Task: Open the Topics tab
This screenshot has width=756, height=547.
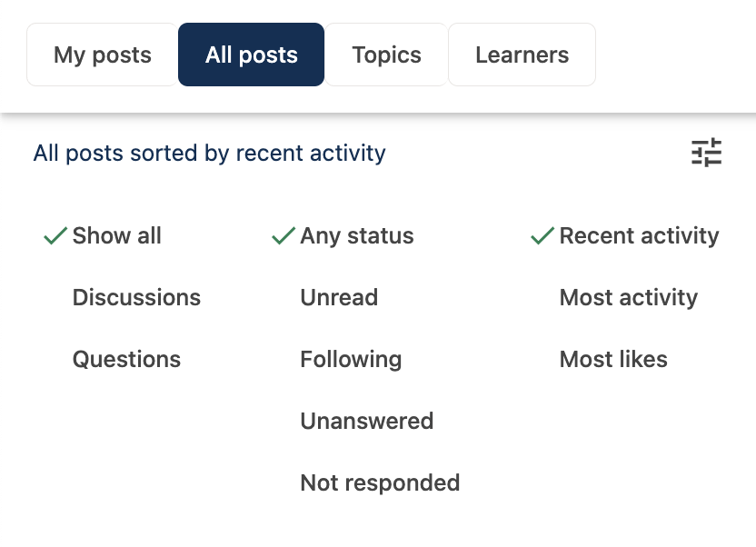Action: point(386,55)
